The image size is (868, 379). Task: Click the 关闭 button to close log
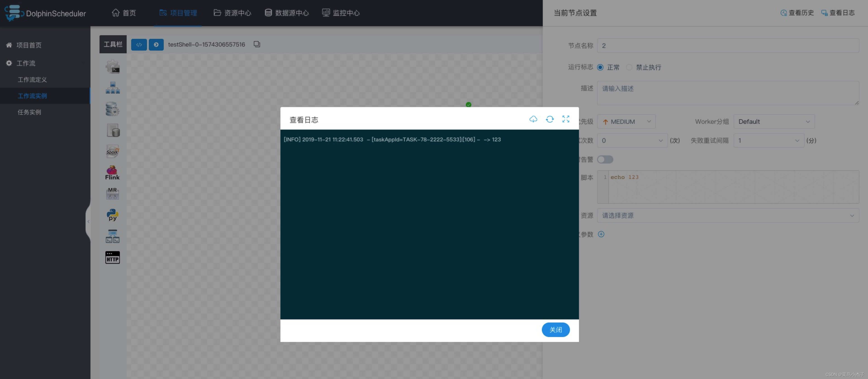(x=555, y=330)
